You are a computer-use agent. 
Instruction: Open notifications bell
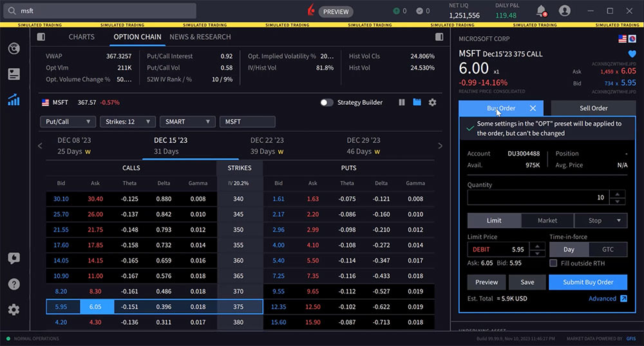542,11
